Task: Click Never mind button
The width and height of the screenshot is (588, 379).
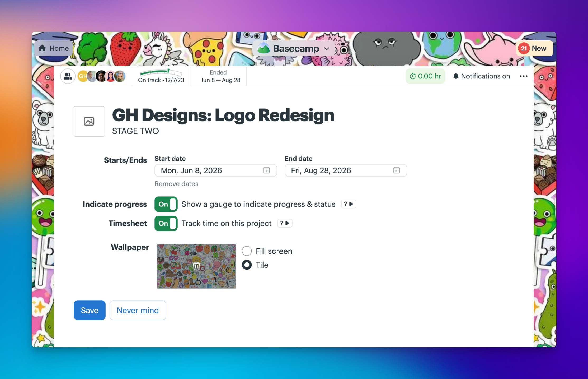Action: 138,310
